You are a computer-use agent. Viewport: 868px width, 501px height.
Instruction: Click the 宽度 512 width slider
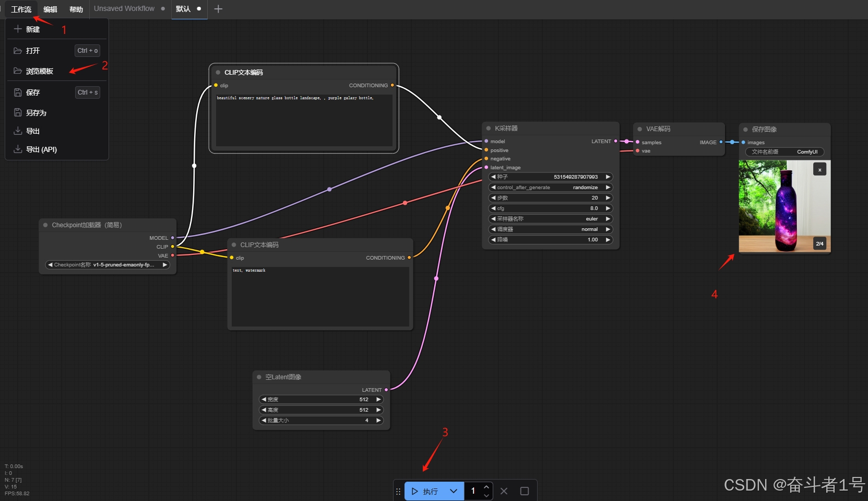point(321,400)
